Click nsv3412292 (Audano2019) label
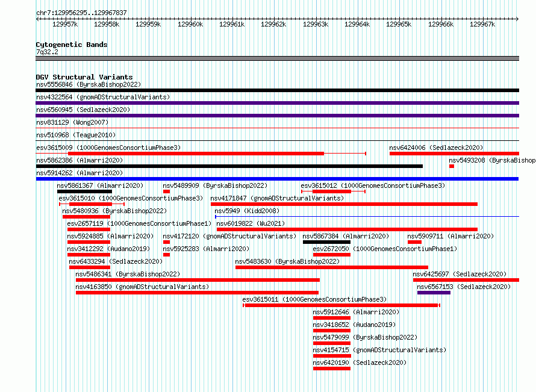The height and width of the screenshot is (392, 536). pos(108,249)
